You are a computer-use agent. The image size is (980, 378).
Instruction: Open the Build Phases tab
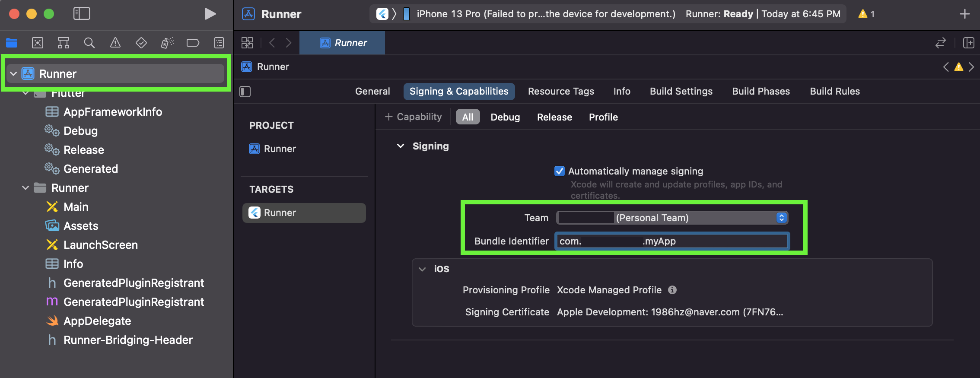[761, 92]
